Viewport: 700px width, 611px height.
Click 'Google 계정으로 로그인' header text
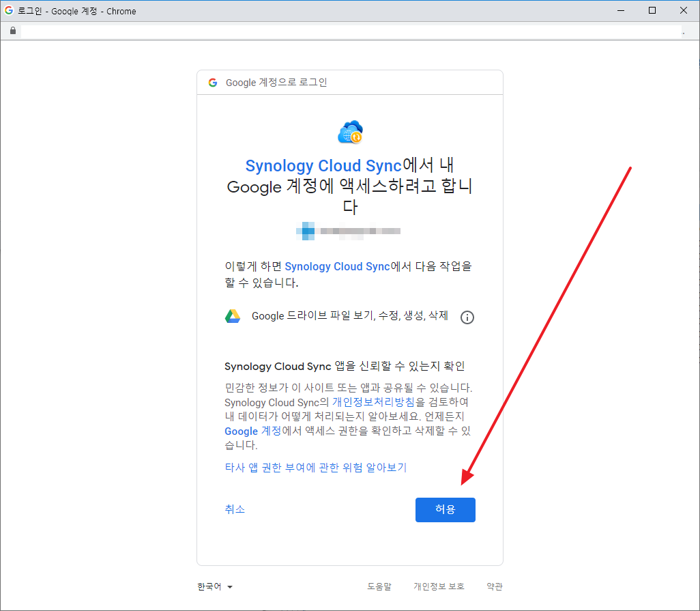[x=276, y=83]
